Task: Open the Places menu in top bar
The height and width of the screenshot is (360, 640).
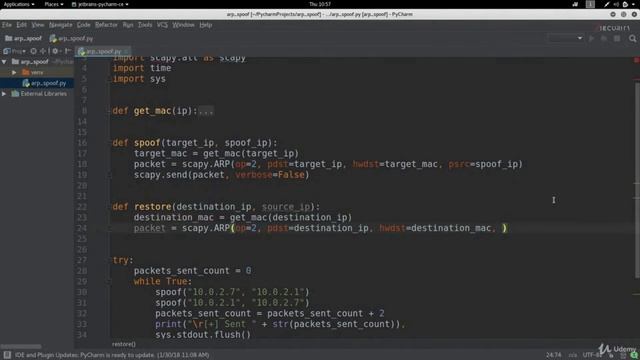Action: (x=53, y=4)
